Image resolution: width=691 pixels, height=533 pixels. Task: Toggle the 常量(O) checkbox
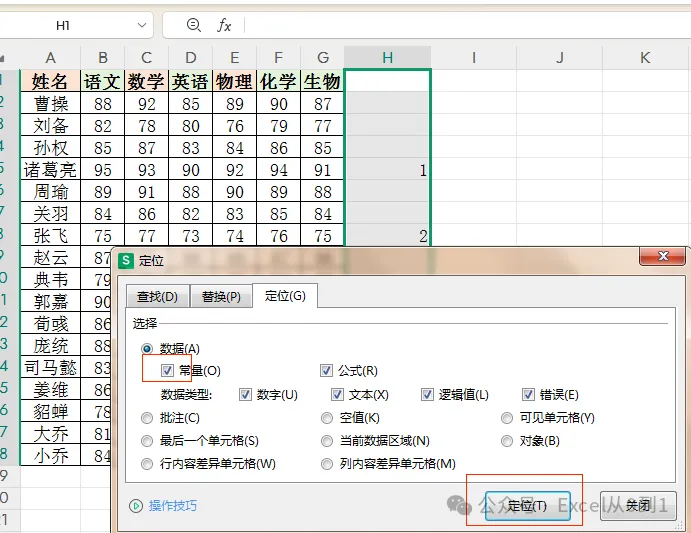167,370
